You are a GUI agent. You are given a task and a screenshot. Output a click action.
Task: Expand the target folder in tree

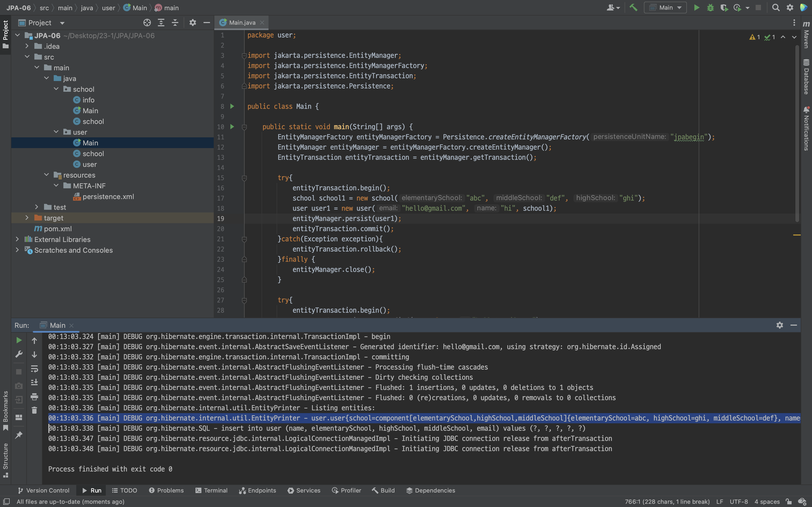point(27,218)
